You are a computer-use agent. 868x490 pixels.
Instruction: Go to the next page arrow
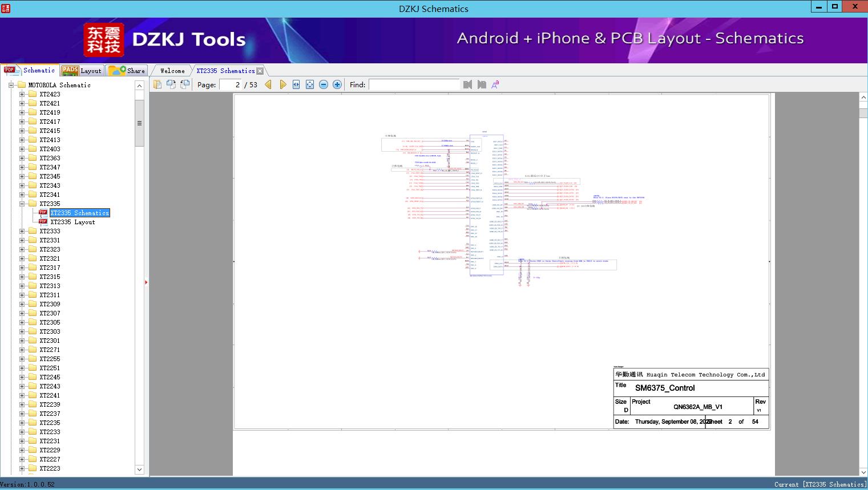(282, 84)
